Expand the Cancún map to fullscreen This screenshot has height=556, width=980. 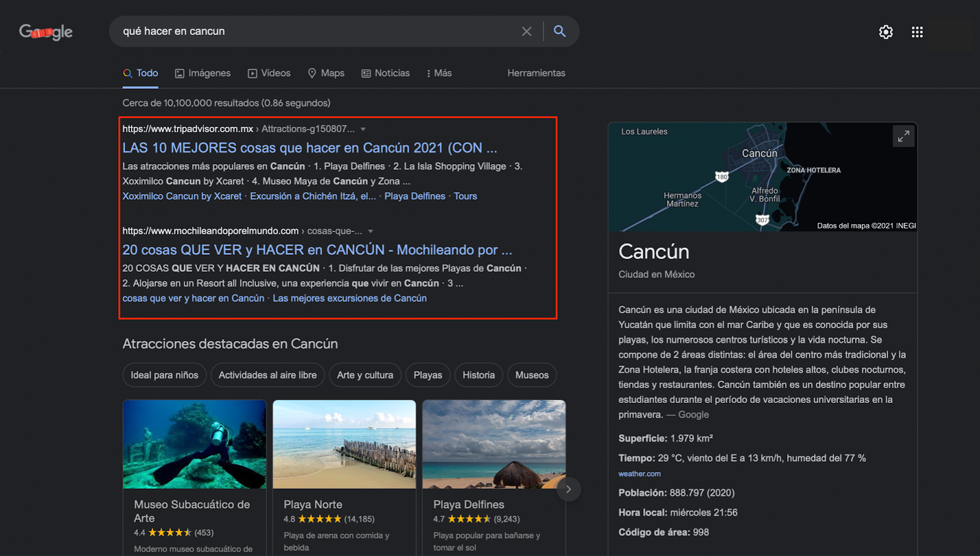(903, 137)
